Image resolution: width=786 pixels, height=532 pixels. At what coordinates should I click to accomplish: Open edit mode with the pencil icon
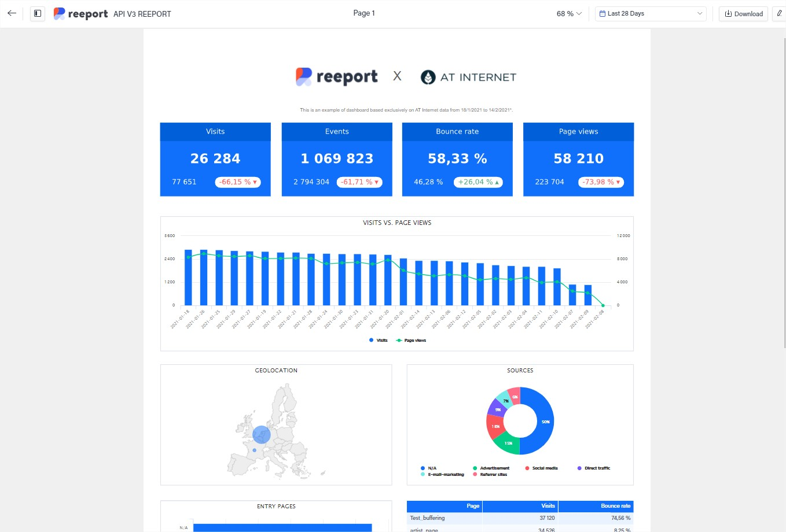tap(779, 13)
